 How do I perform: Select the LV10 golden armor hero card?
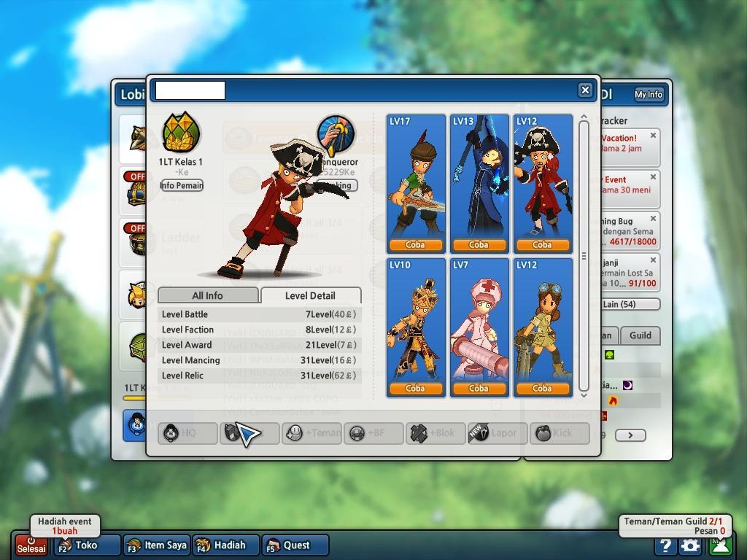click(x=415, y=327)
